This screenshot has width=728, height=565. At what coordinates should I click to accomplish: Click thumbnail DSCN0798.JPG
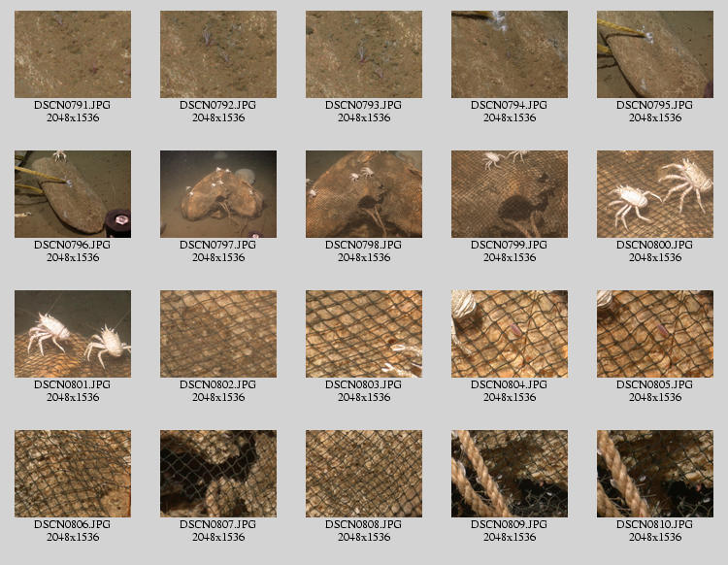pyautogui.click(x=364, y=194)
